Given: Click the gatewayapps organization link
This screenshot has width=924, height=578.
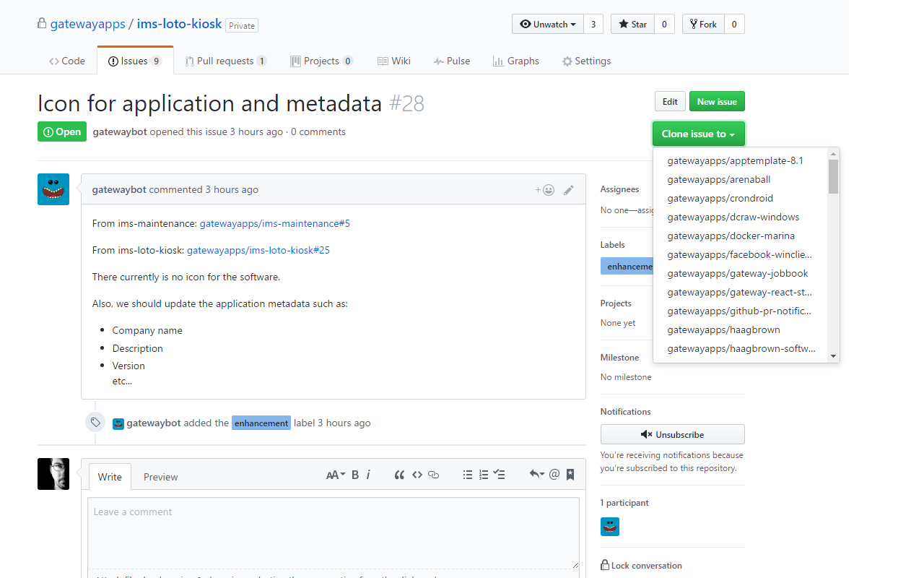Looking at the screenshot, I should tap(87, 24).
